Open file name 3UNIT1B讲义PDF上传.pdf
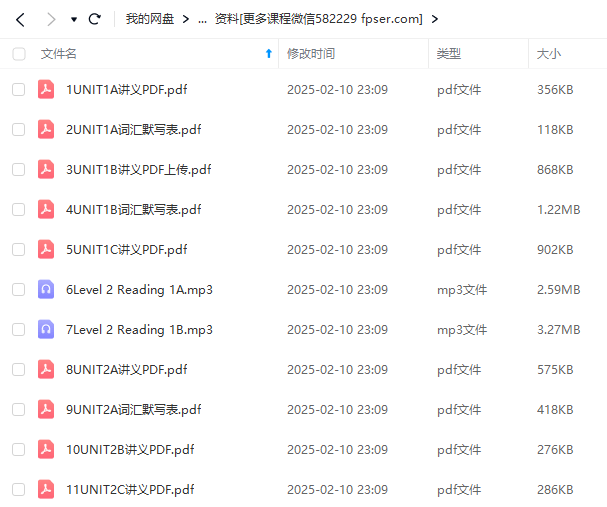The image size is (607, 507). pos(139,170)
